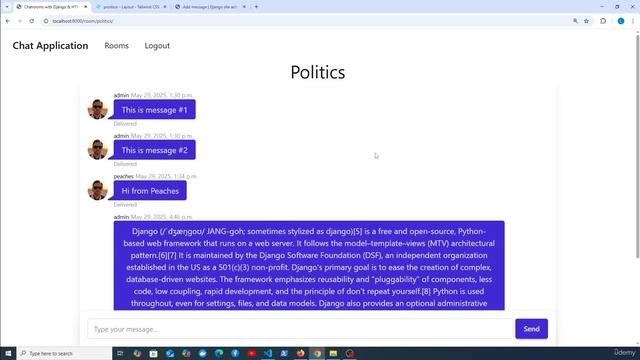Viewport: 640px width, 360px height.
Task: Click the 'This is message #1' bubble
Action: 154,109
